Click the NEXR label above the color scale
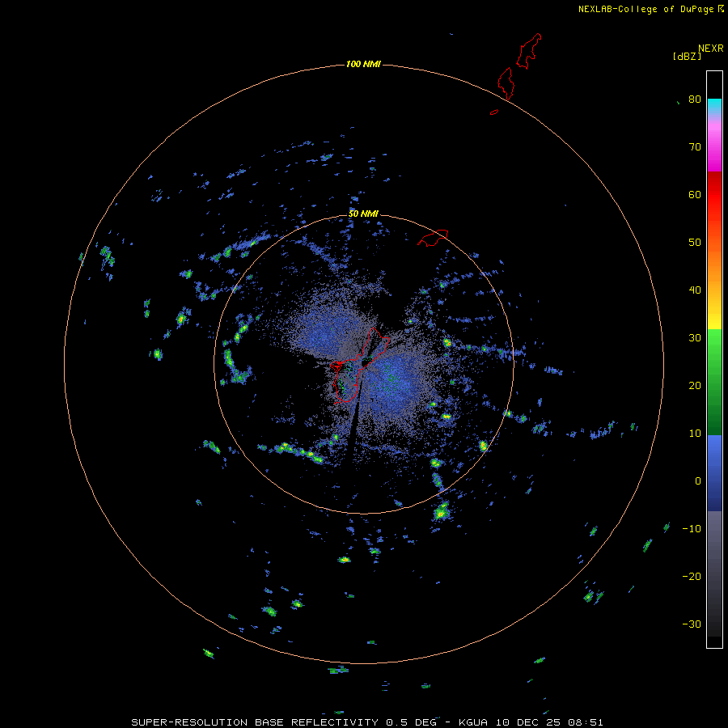The height and width of the screenshot is (728, 728). tap(710, 49)
